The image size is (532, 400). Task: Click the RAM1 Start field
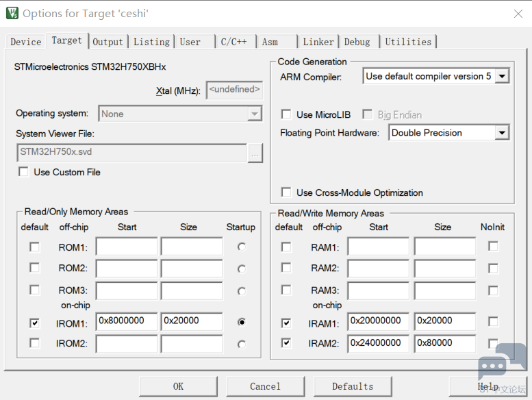click(379, 247)
